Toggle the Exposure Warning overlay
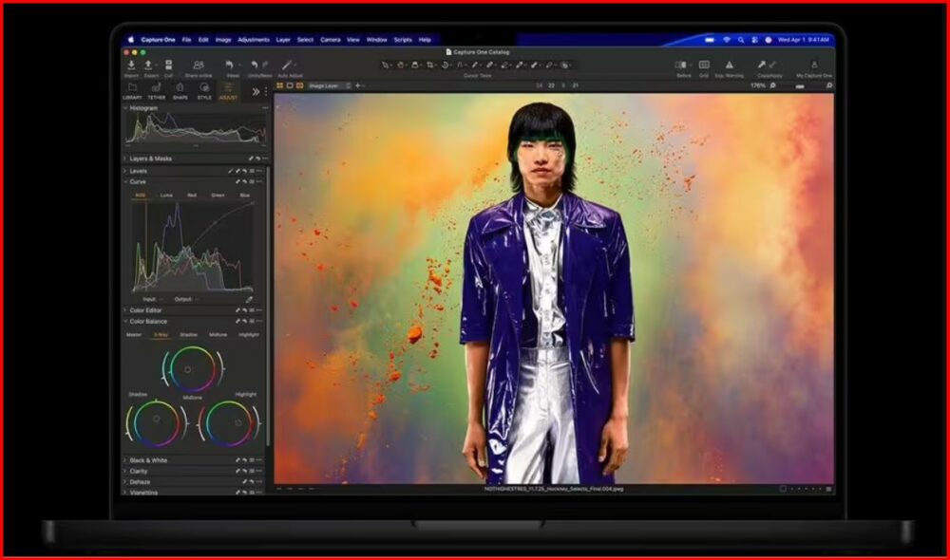The image size is (950, 560). [x=729, y=65]
